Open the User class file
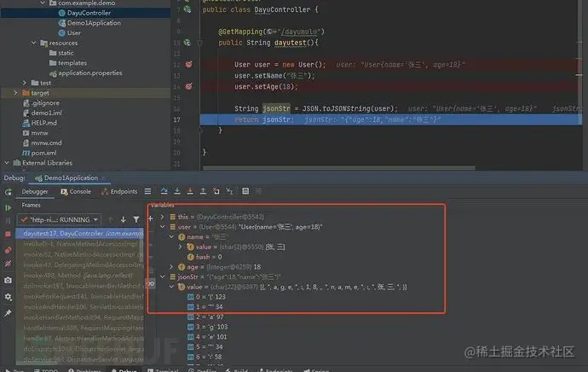588x372 pixels. [74, 33]
